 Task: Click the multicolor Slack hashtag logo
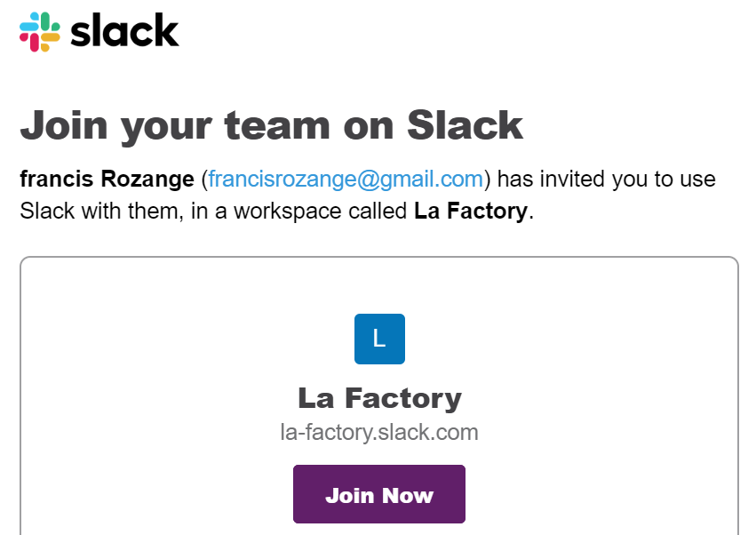(40, 32)
